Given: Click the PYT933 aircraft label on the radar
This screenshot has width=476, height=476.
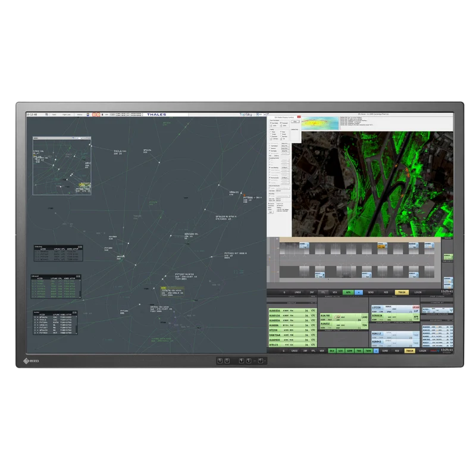Looking at the screenshot, I should [x=235, y=255].
